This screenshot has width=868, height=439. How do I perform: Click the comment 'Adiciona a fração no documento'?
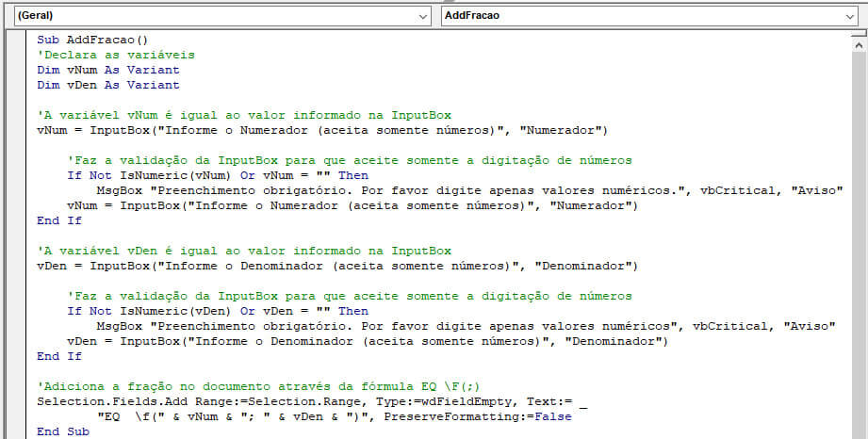pos(259,386)
